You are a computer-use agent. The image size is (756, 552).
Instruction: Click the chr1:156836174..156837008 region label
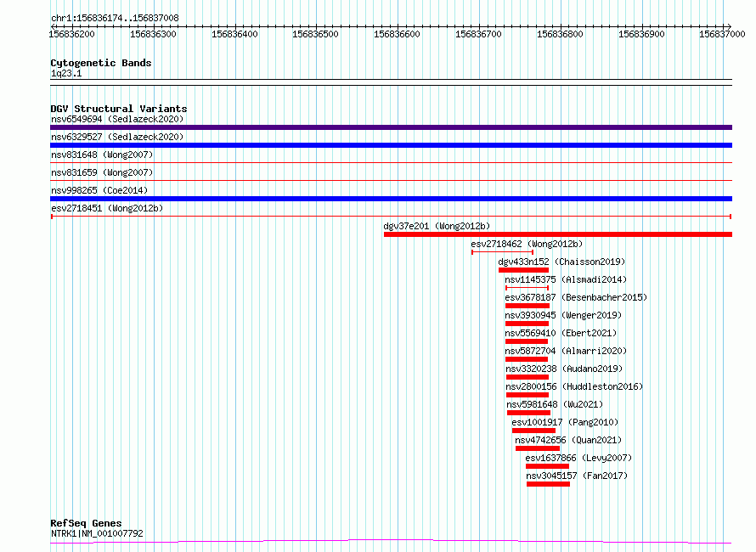115,19
